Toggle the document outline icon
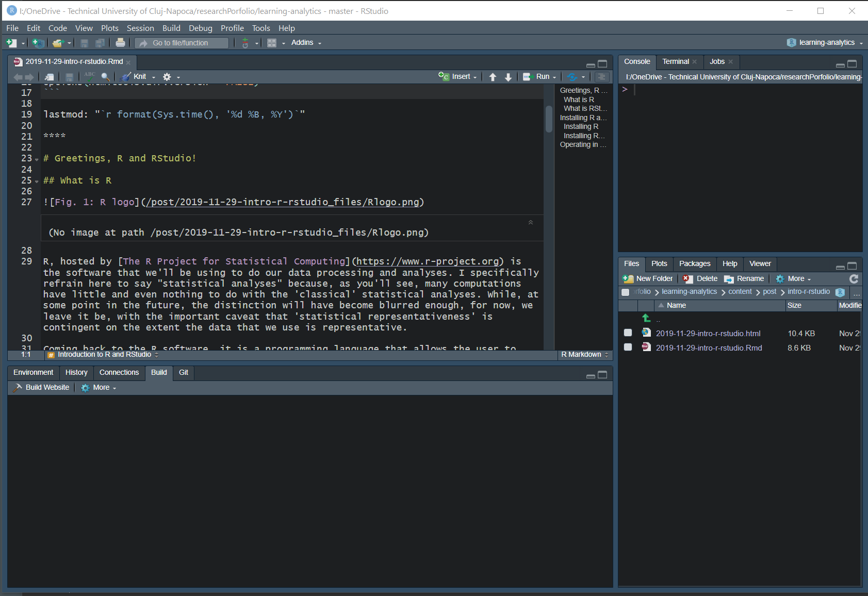 click(x=601, y=77)
